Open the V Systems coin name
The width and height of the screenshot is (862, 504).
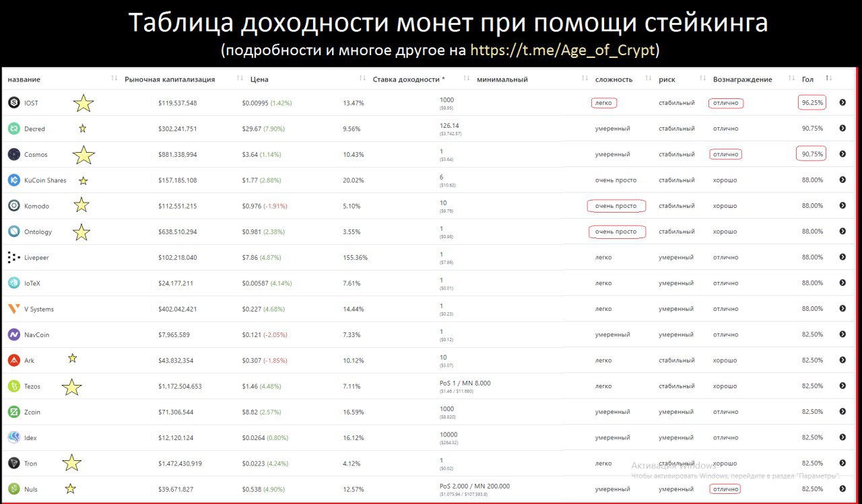click(39, 310)
